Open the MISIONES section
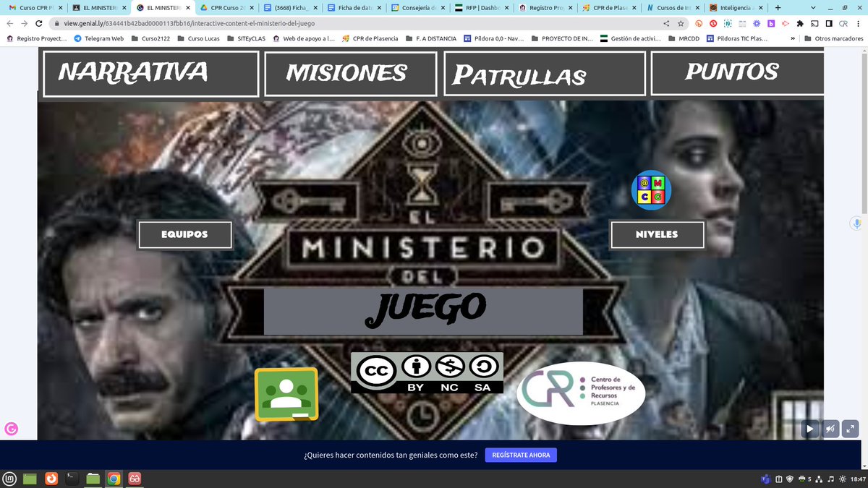 pyautogui.click(x=351, y=74)
